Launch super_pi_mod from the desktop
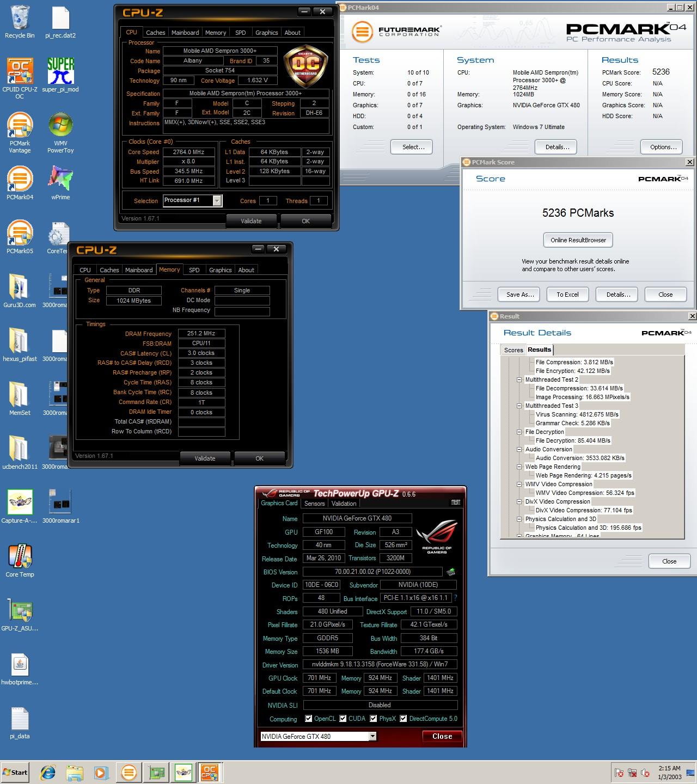Viewport: 697px width, 784px height. click(x=60, y=75)
